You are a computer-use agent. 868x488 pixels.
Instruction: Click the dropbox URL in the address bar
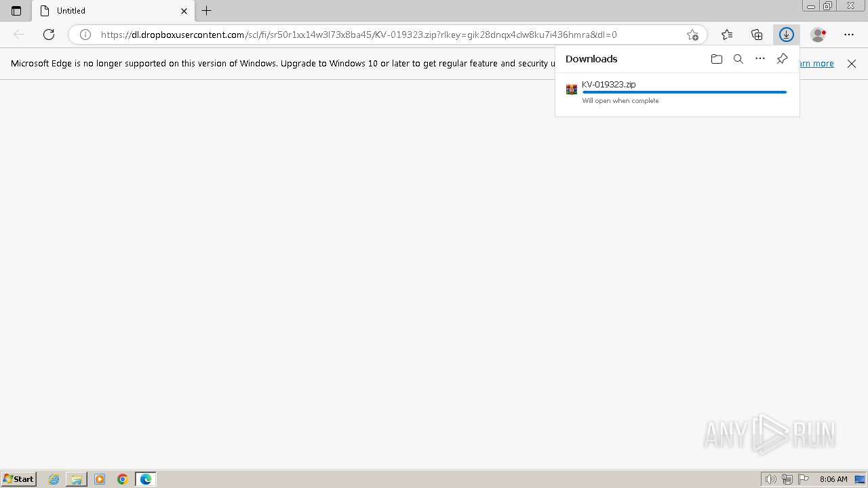pyautogui.click(x=359, y=35)
